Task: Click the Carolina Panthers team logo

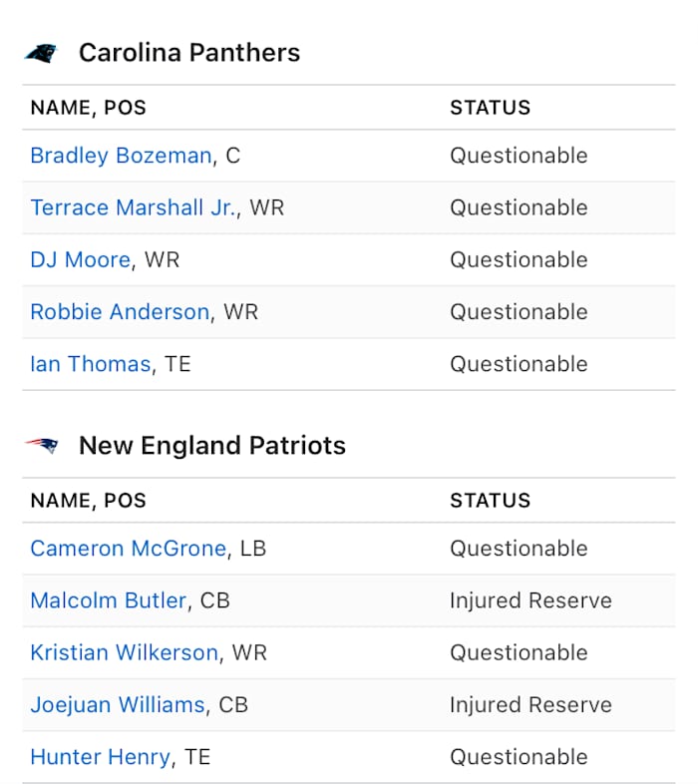Action: pos(42,53)
